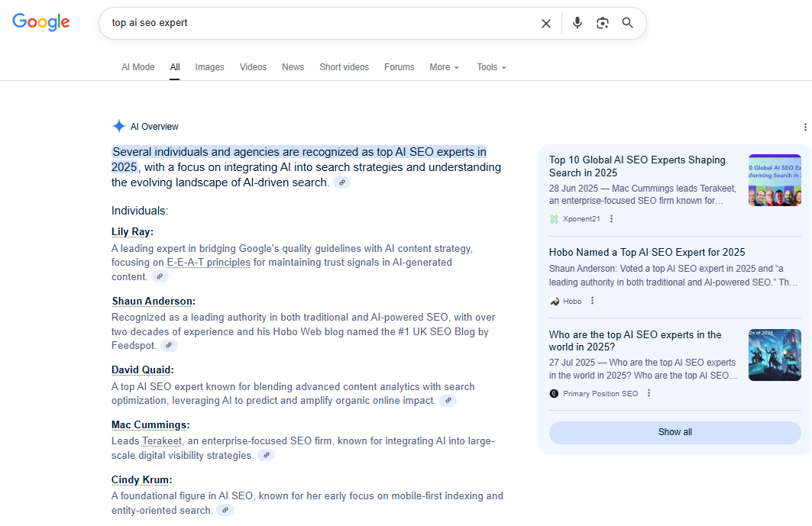Click the Xponent21 article thumbnail image
This screenshot has height=526, width=812.
point(775,180)
